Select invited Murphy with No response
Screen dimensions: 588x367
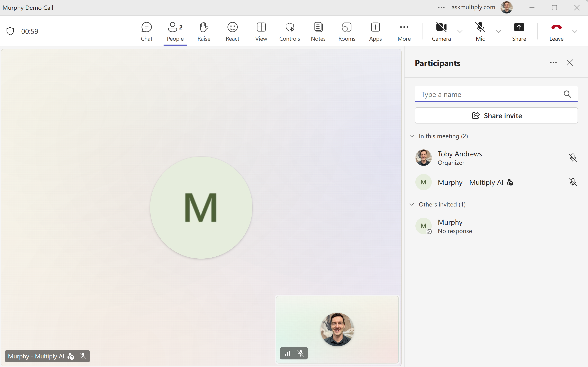[x=496, y=226]
